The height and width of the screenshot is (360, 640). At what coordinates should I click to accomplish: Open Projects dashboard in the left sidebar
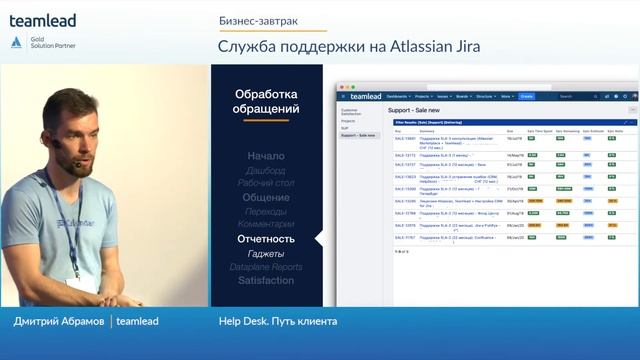click(x=348, y=121)
